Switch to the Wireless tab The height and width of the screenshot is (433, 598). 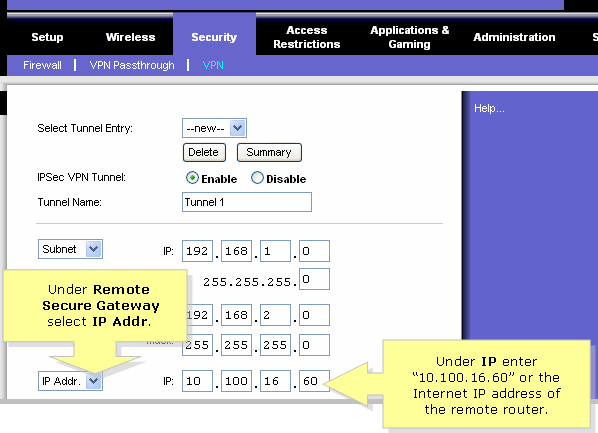click(x=130, y=37)
